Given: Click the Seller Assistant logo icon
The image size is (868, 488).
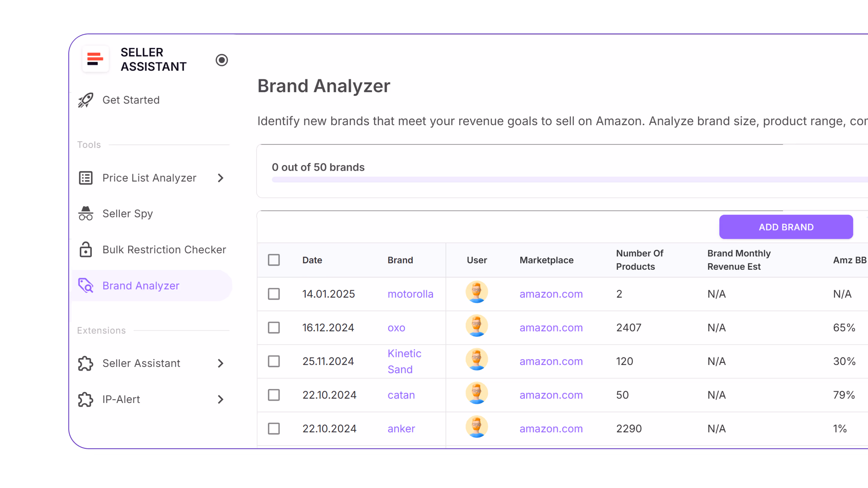Looking at the screenshot, I should (95, 59).
